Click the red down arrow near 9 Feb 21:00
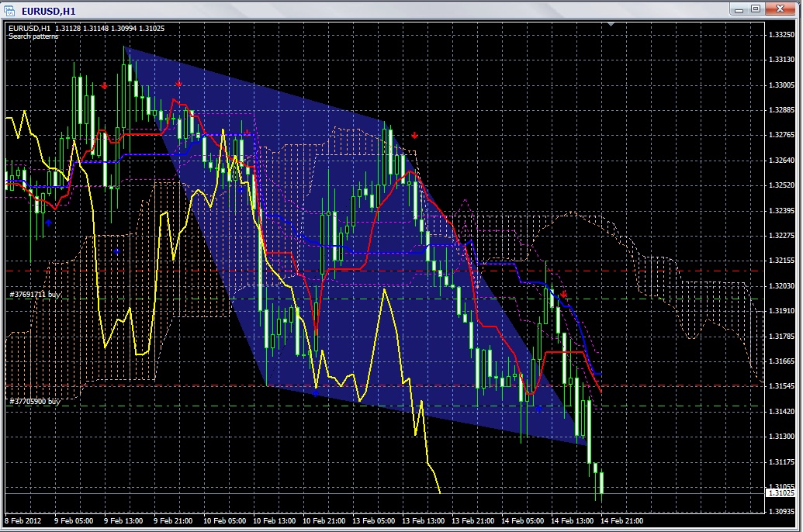The image size is (803, 532). (179, 83)
